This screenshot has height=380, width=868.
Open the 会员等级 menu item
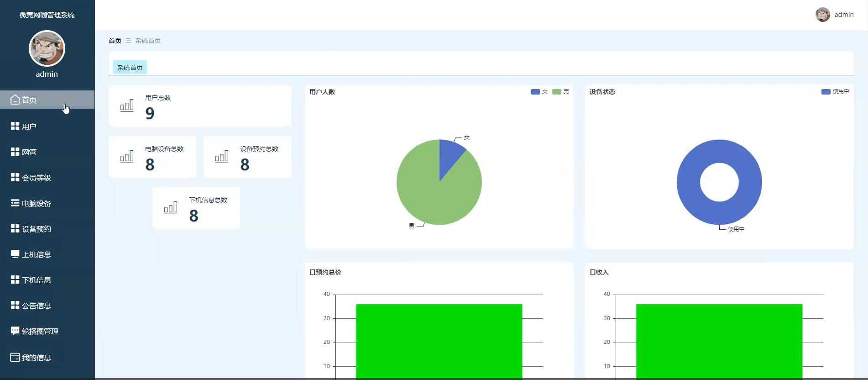coord(47,177)
